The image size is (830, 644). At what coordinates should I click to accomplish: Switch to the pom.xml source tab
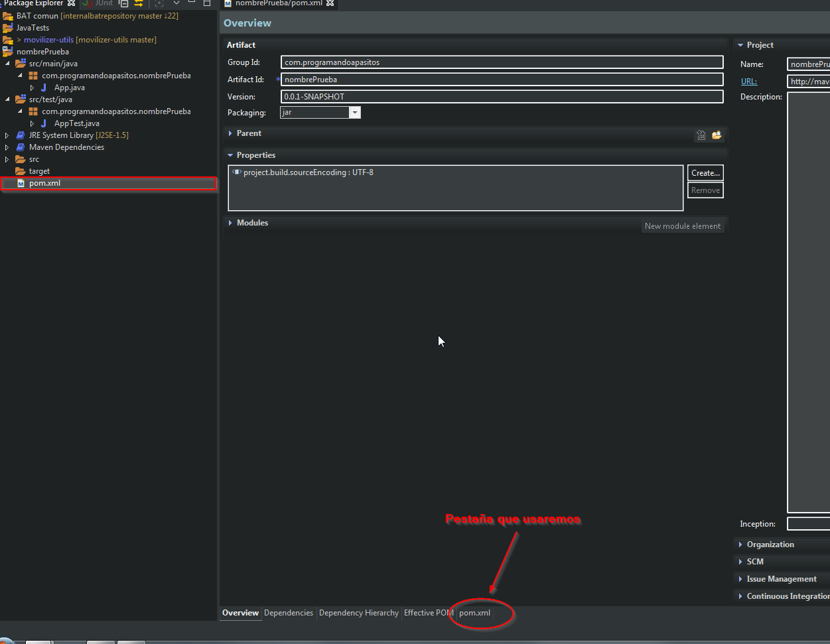pyautogui.click(x=474, y=613)
